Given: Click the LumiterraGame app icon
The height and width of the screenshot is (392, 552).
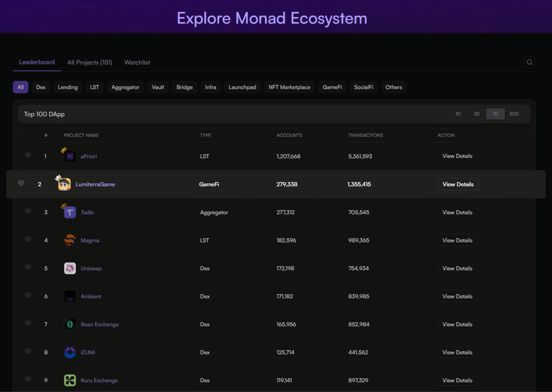Looking at the screenshot, I should click(63, 184).
